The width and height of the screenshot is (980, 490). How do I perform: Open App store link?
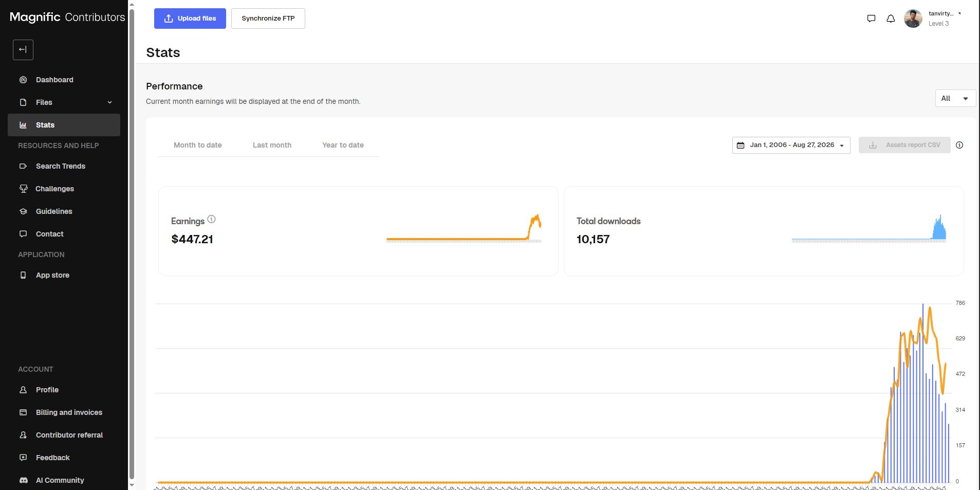click(64, 275)
